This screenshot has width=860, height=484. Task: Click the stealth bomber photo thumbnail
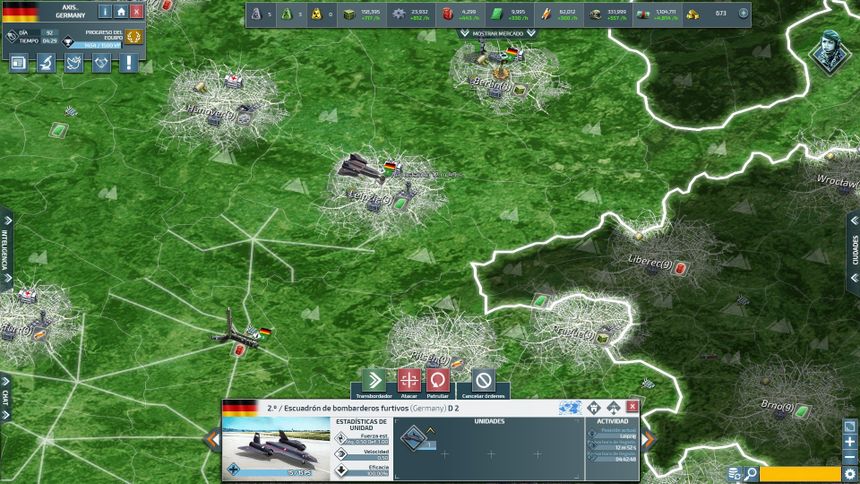tap(276, 447)
